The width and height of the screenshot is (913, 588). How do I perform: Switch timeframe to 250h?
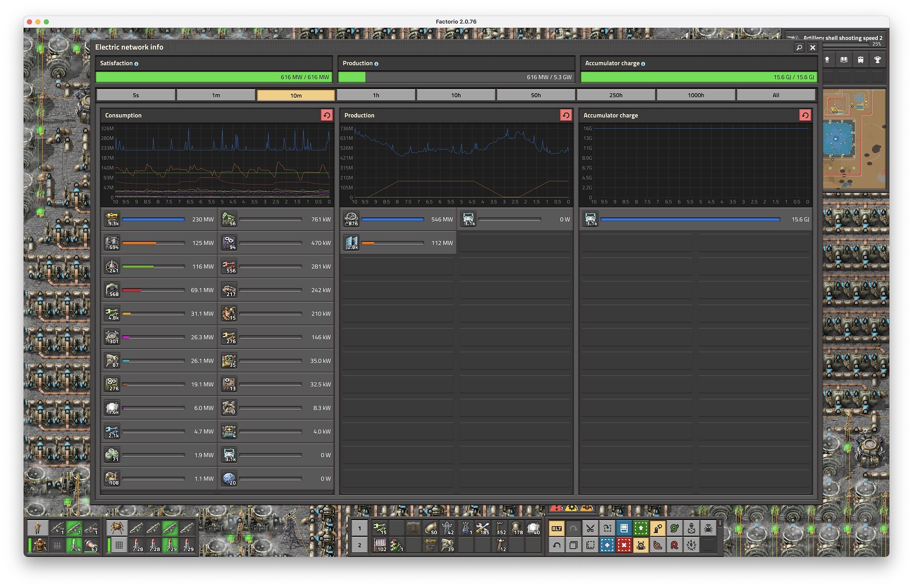[x=616, y=95]
